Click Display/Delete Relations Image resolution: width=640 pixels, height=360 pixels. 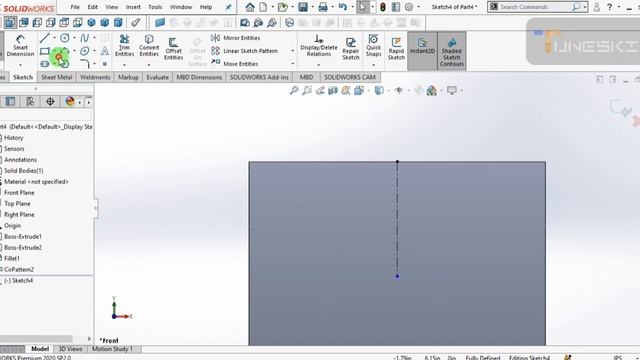[x=319, y=46]
